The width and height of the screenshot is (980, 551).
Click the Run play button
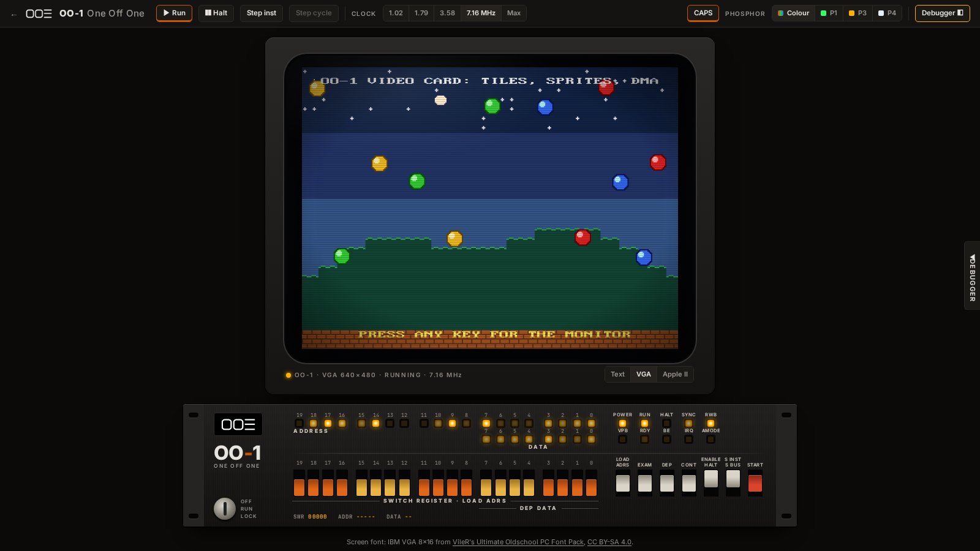[x=174, y=13]
